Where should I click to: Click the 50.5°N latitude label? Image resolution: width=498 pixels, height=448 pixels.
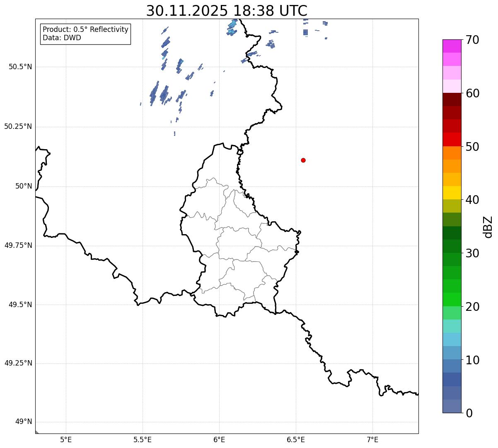click(x=20, y=67)
